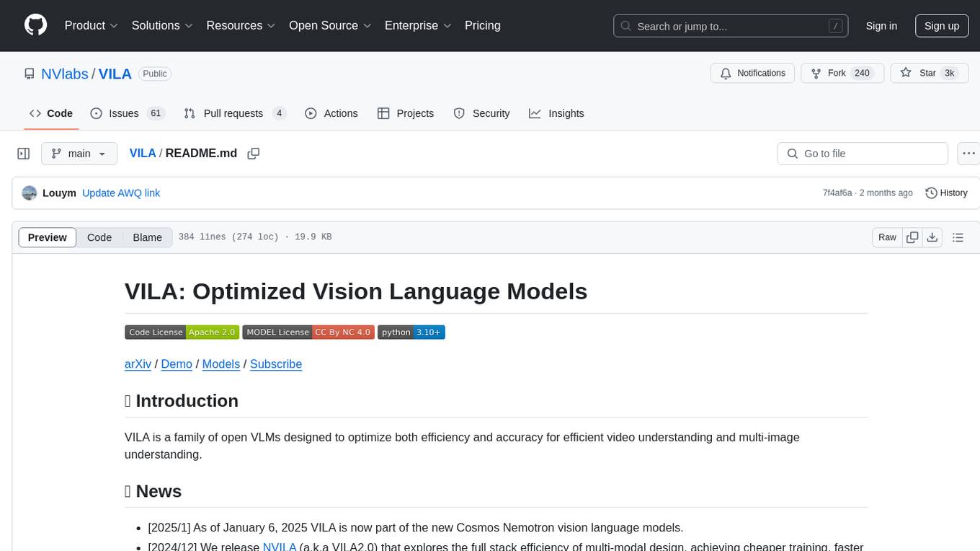The height and width of the screenshot is (551, 980).
Task: Expand the Open Source menu
Action: click(330, 25)
